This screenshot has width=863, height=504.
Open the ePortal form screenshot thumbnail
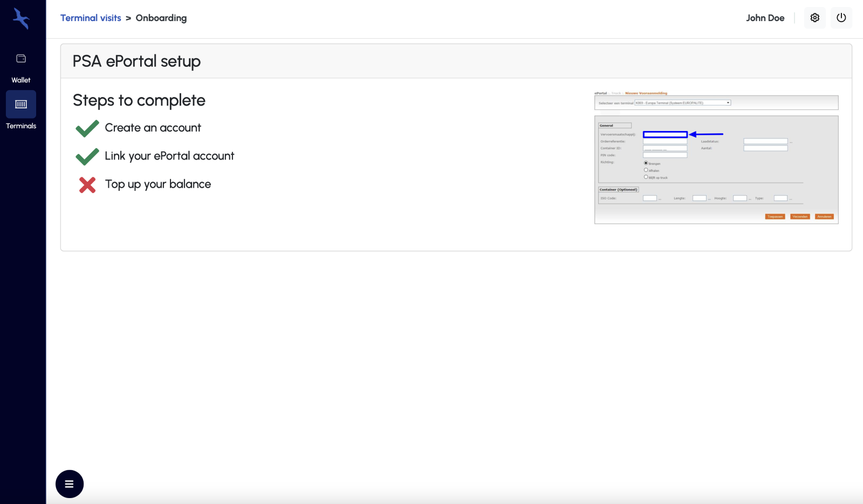(716, 157)
